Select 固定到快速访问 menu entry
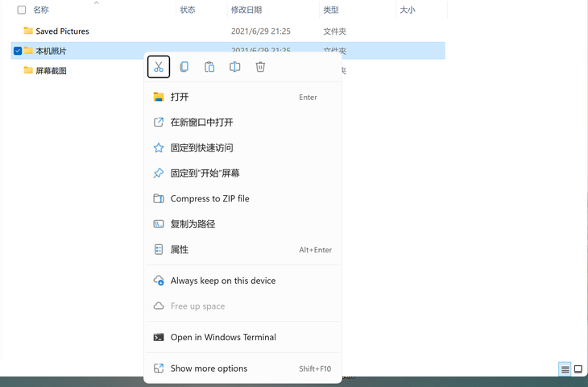The image size is (588, 387). tap(201, 148)
